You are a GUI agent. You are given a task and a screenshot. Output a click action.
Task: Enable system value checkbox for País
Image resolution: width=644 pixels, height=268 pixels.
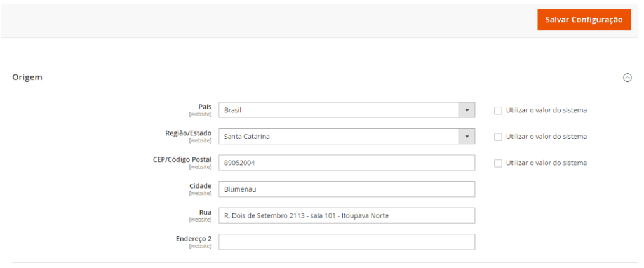click(x=498, y=111)
